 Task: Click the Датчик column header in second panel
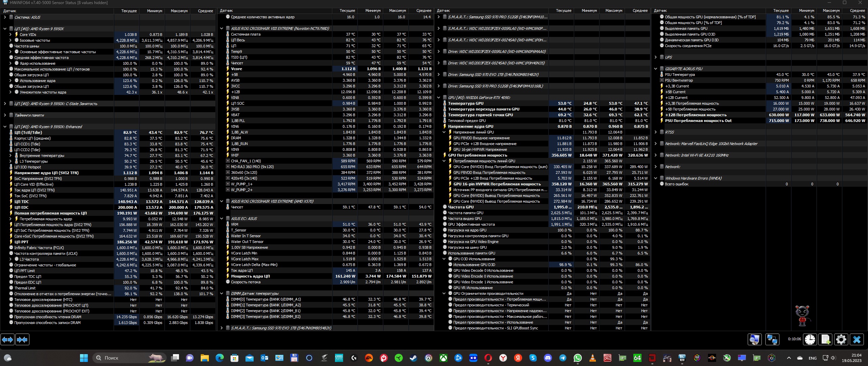[226, 11]
